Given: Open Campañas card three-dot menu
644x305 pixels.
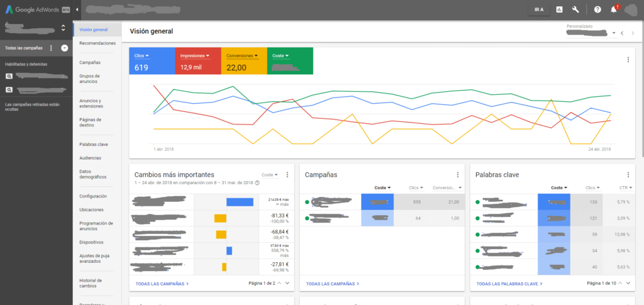Looking at the screenshot, I should click(x=458, y=175).
